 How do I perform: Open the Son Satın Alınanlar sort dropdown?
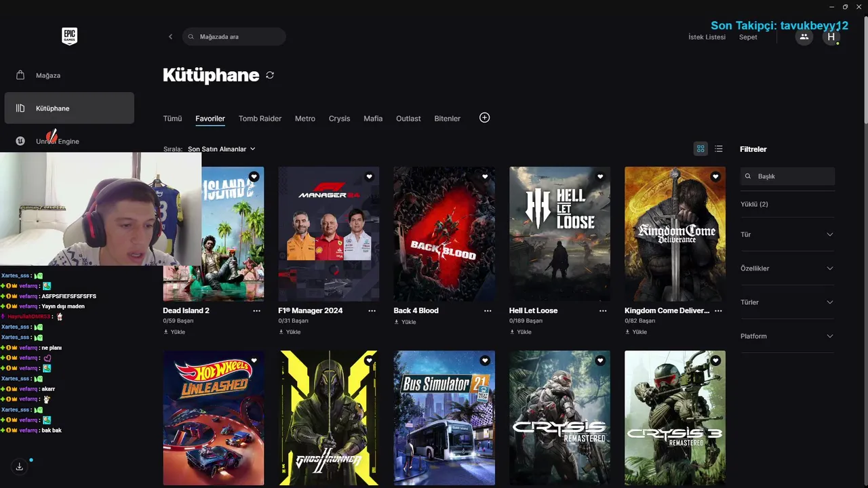point(222,149)
